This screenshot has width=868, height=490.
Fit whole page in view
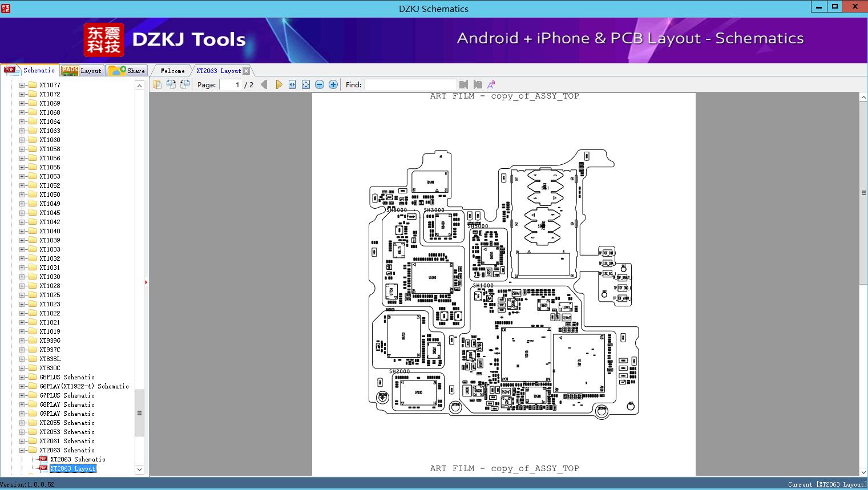306,84
